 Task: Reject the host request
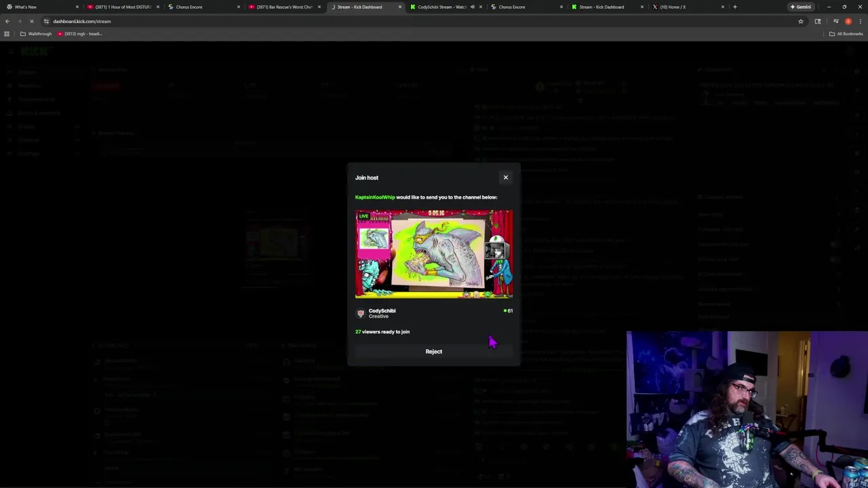tap(434, 351)
